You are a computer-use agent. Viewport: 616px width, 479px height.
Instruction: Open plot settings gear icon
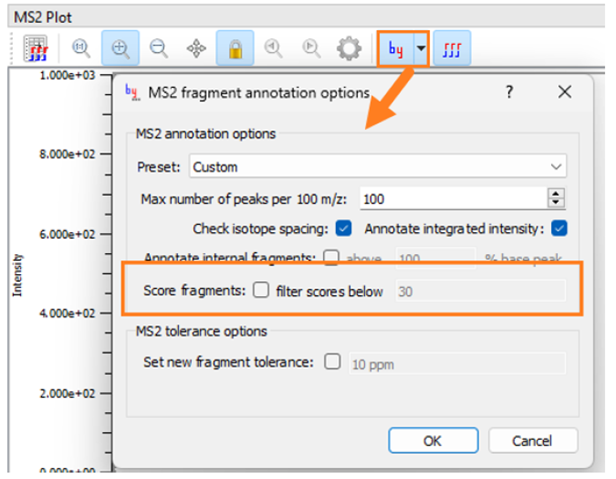pos(348,48)
